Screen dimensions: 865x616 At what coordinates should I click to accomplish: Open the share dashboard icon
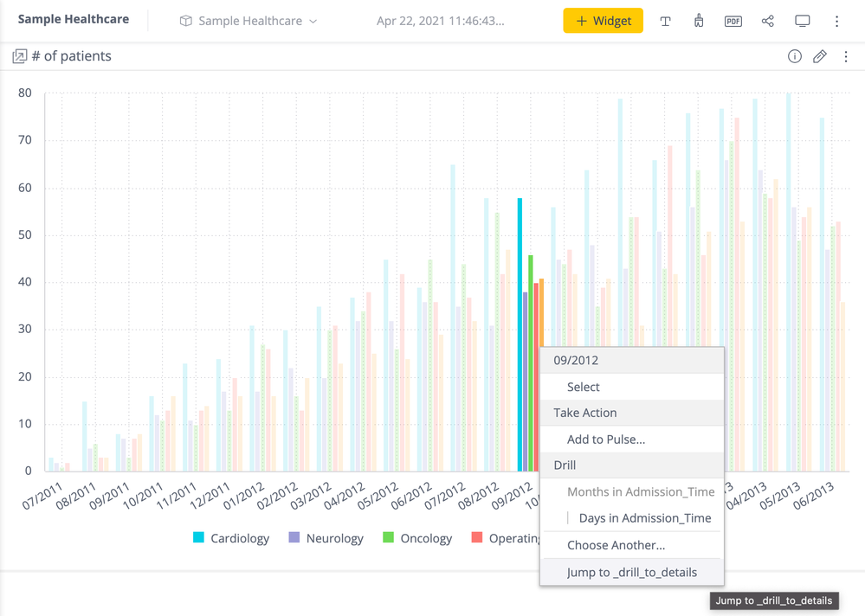pyautogui.click(x=767, y=21)
